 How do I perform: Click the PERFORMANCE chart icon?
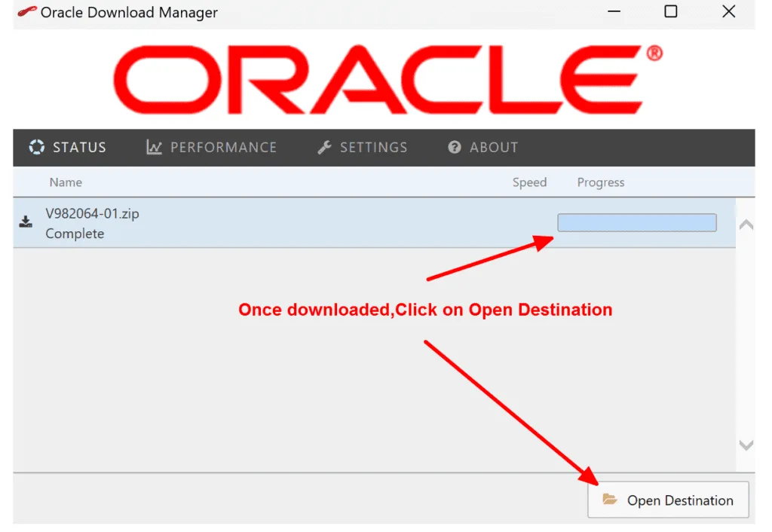coord(154,147)
